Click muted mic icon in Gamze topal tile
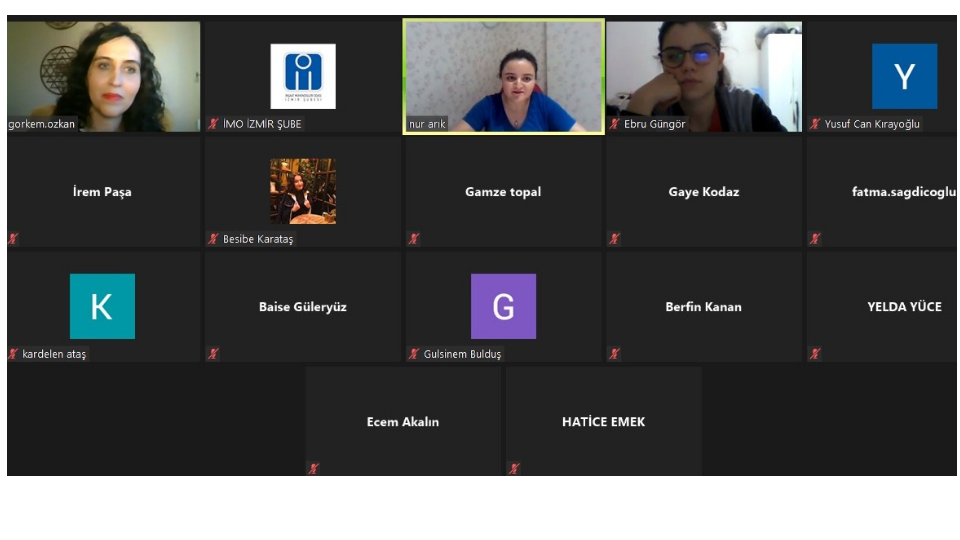960x540 pixels. (414, 239)
